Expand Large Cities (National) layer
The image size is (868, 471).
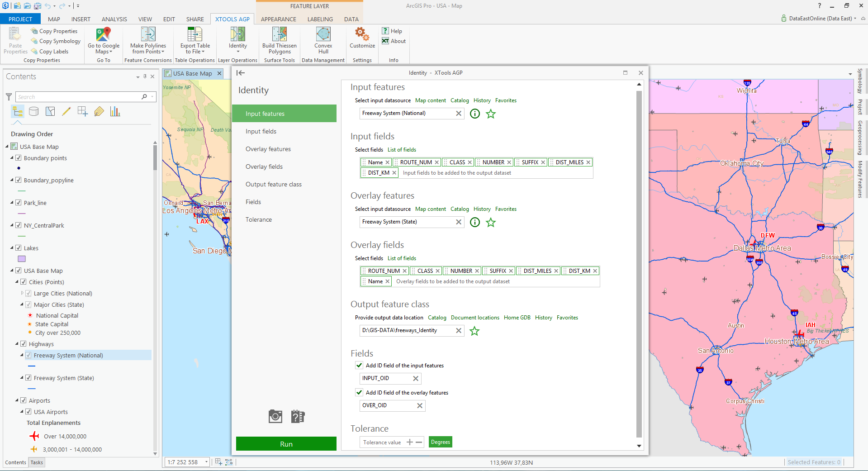point(22,293)
